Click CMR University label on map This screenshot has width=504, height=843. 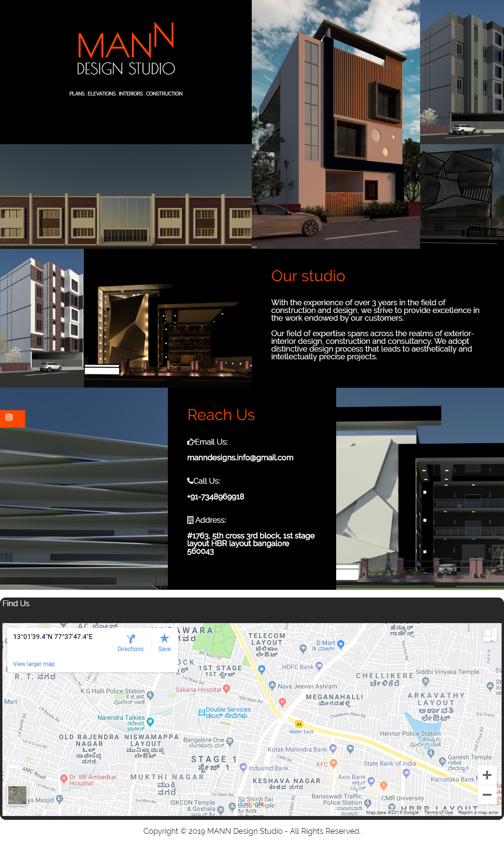403,798
